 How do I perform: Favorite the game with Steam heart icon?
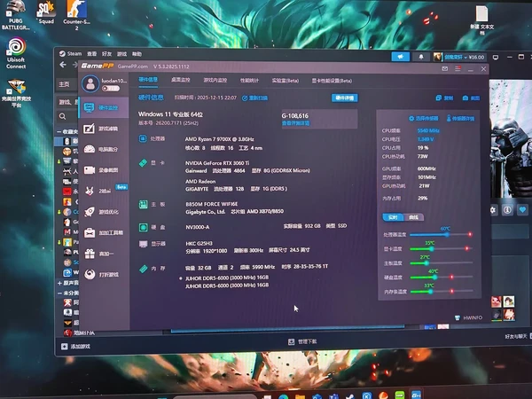click(522, 210)
